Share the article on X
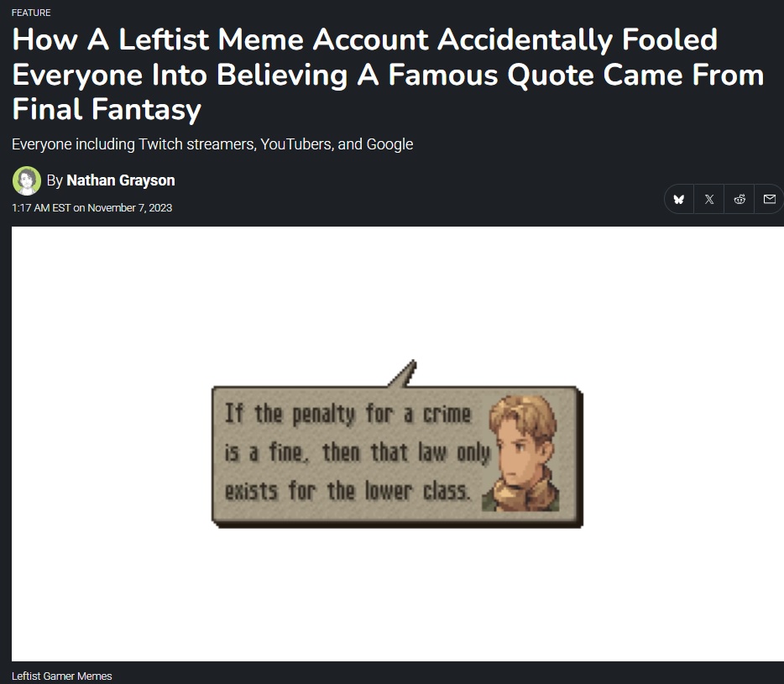Image resolution: width=784 pixels, height=684 pixels. 709,200
